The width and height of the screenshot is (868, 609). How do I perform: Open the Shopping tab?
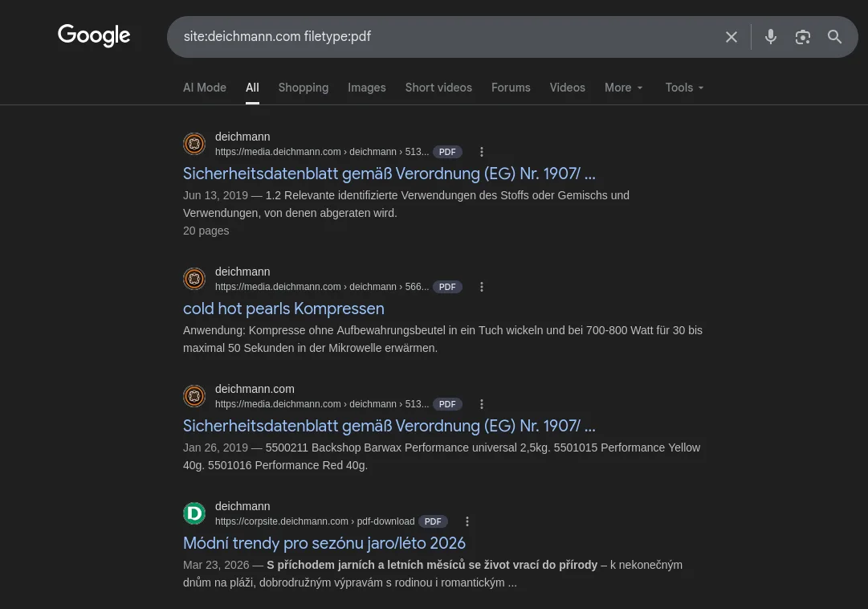click(304, 88)
